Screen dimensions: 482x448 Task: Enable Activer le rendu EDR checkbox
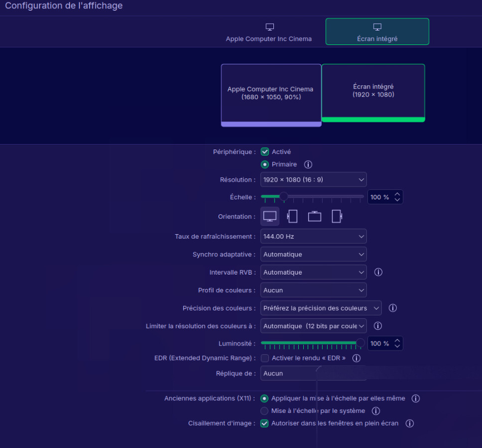265,358
